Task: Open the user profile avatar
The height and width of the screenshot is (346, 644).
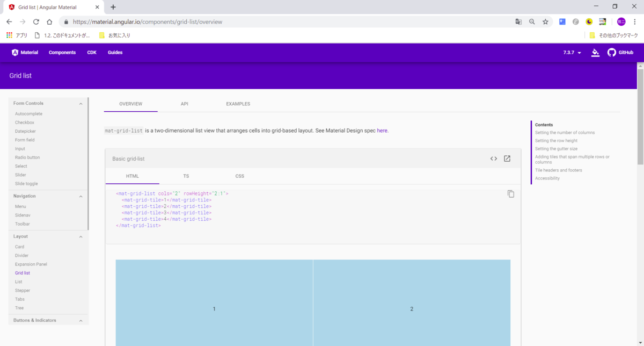Action: pyautogui.click(x=621, y=22)
